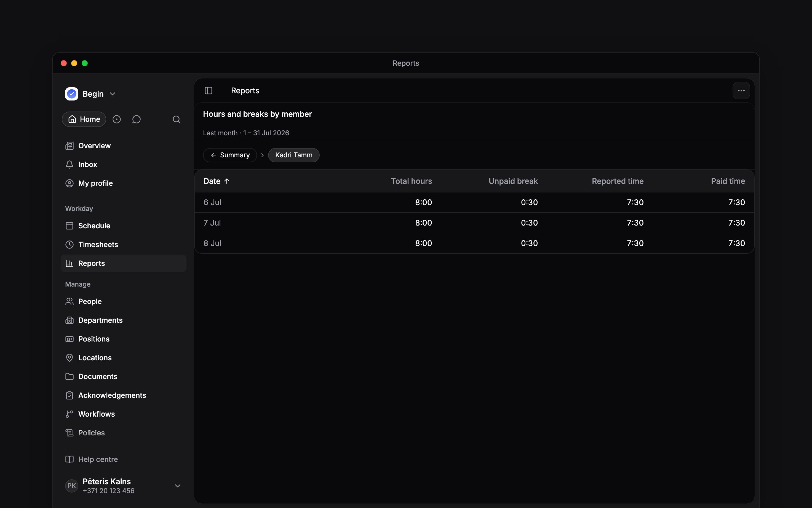812x508 pixels.
Task: Select the 8 Jul row date
Action: pyautogui.click(x=212, y=243)
